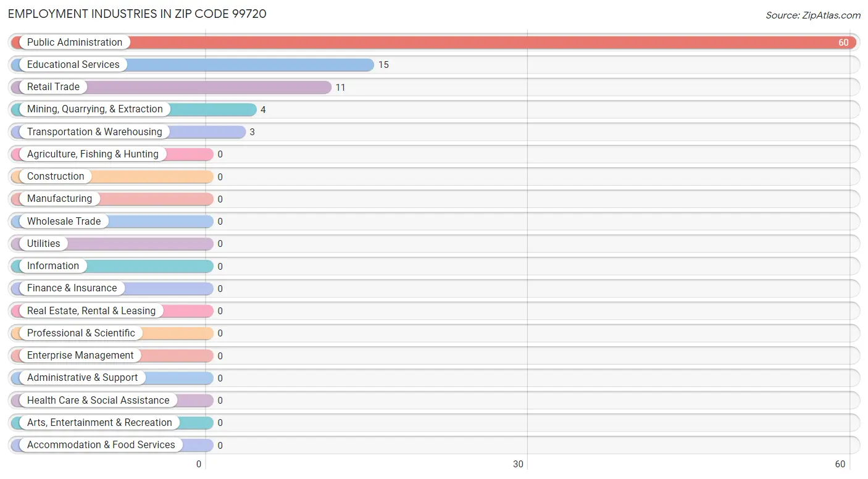This screenshot has height=479, width=868.
Task: Click the Wholesale Trade label
Action: click(64, 221)
